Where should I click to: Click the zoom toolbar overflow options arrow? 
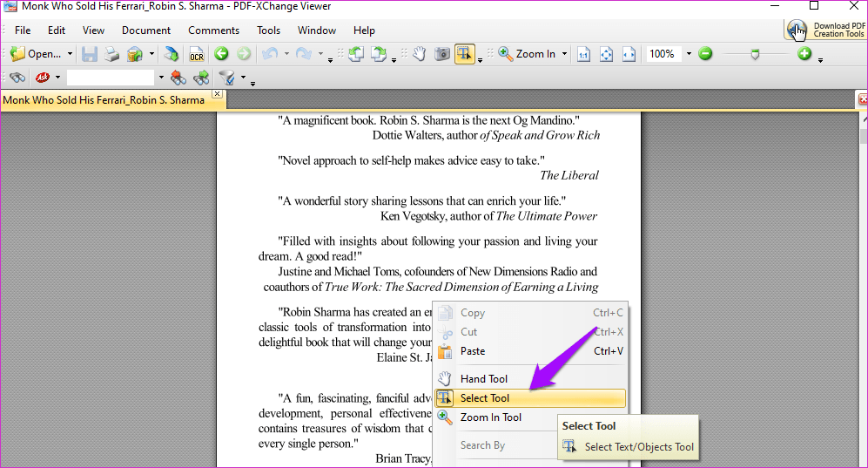pos(820,58)
